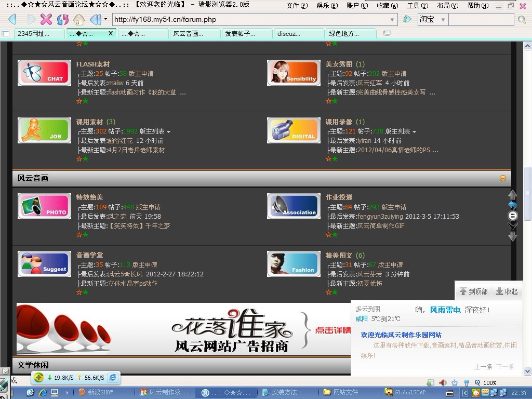Open the 文件(F) menu
532x399 pixels.
point(297,5)
